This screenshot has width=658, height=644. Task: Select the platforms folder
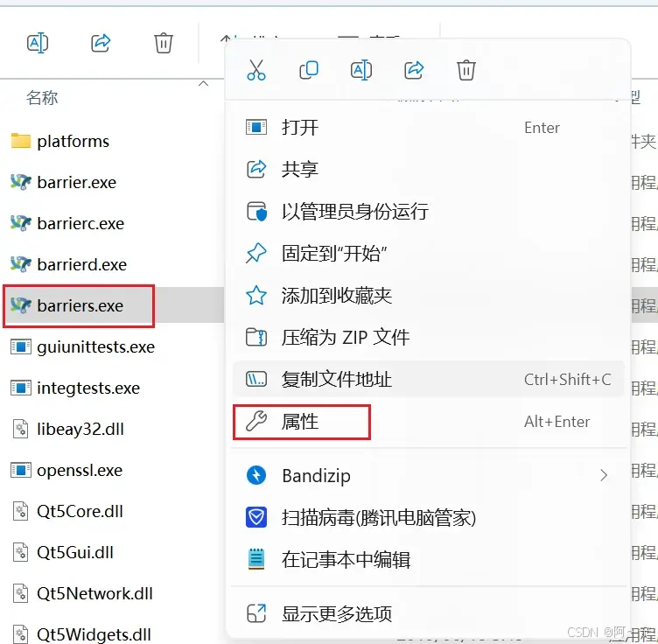(73, 142)
